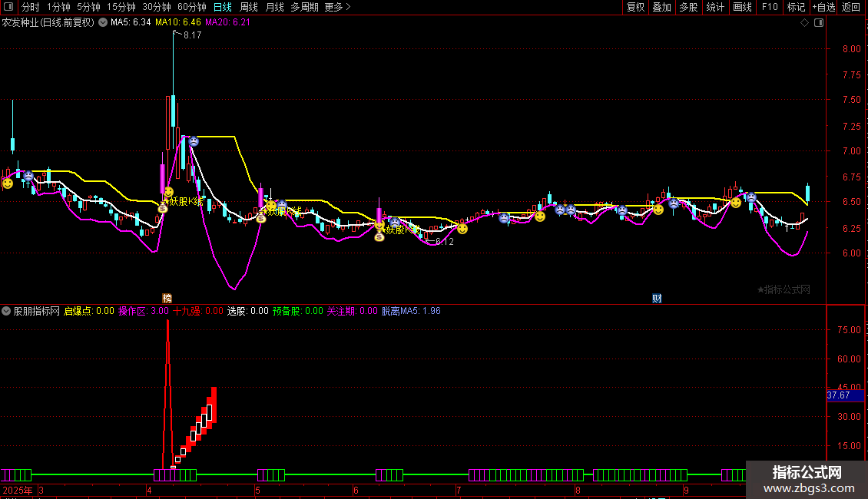Click the sad face icon near 8.17 peak
Viewport: 868px width, 499px height.
coord(194,141)
